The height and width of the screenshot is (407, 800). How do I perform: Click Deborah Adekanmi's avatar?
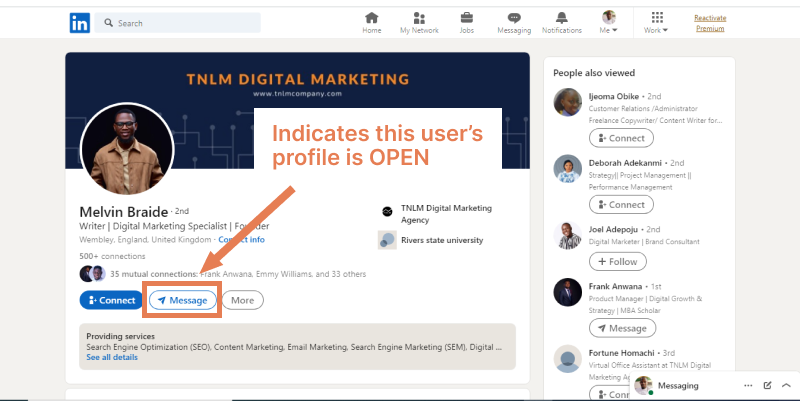pos(567,169)
